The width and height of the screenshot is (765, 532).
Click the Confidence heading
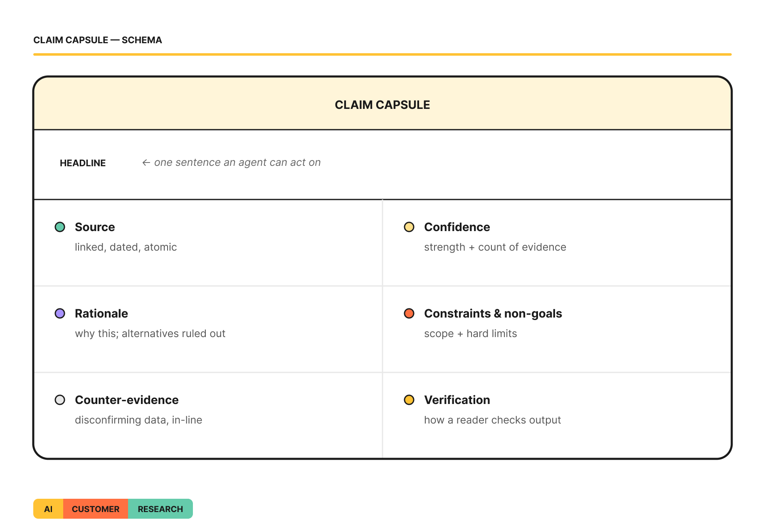click(457, 227)
